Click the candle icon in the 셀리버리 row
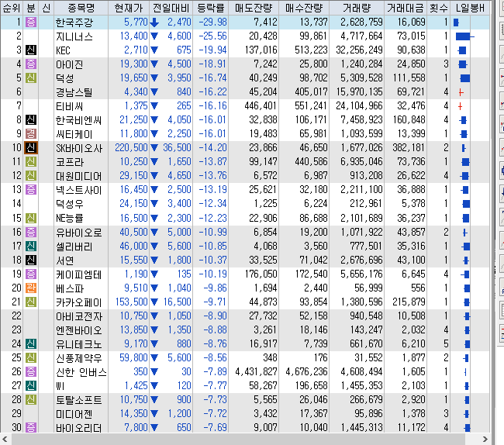 tap(466, 247)
